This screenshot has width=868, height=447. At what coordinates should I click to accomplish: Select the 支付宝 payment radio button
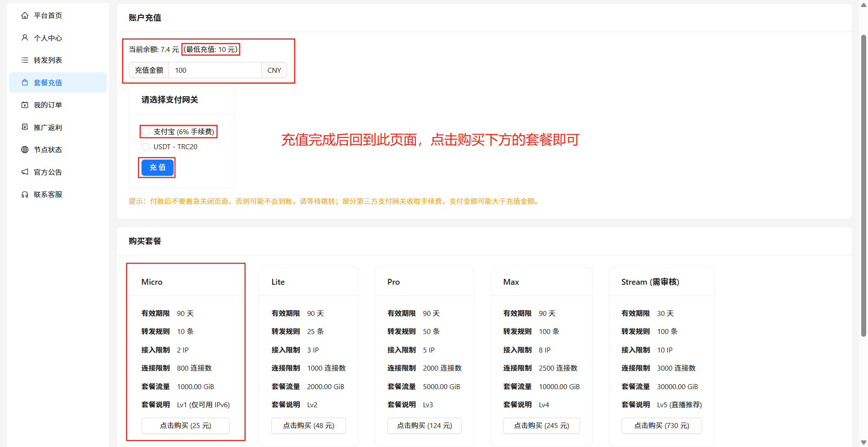(x=146, y=131)
